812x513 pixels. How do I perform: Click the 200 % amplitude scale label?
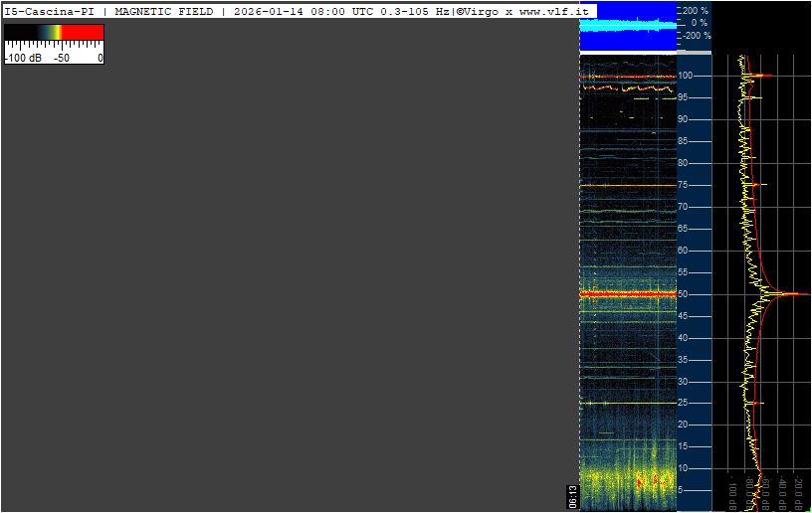[696, 10]
